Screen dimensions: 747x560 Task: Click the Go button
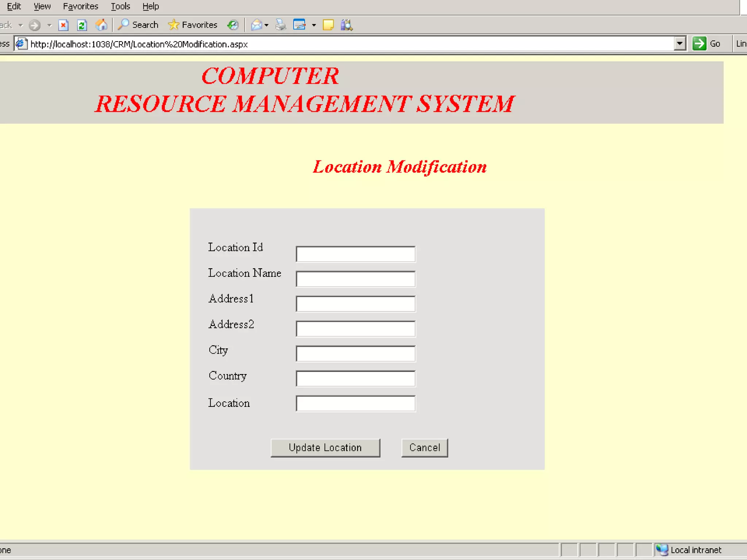[x=707, y=44]
